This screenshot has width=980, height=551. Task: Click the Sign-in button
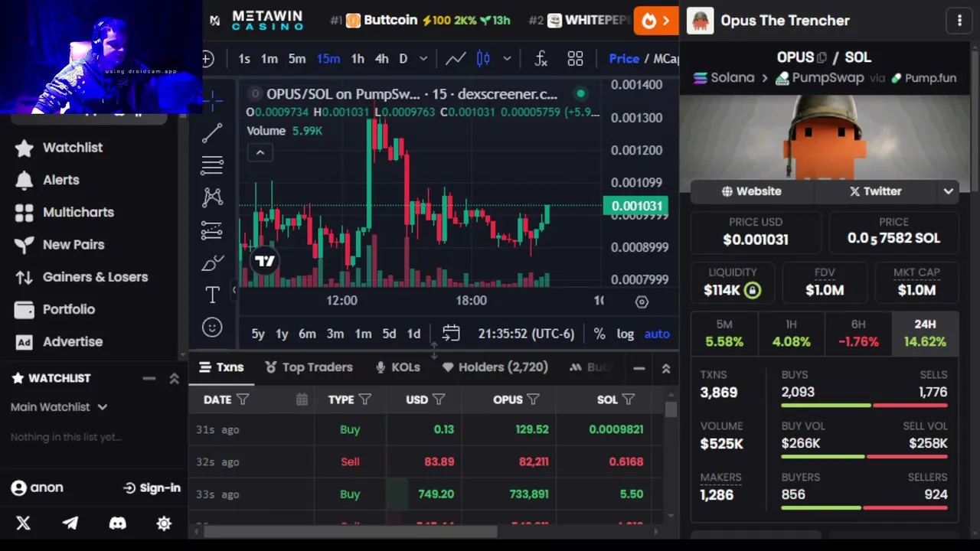(x=152, y=488)
